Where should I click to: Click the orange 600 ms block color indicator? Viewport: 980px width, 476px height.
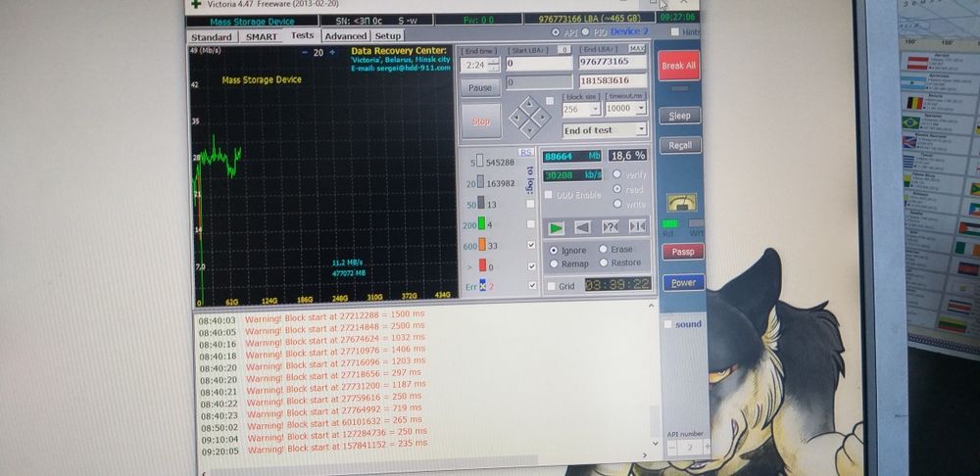482,245
